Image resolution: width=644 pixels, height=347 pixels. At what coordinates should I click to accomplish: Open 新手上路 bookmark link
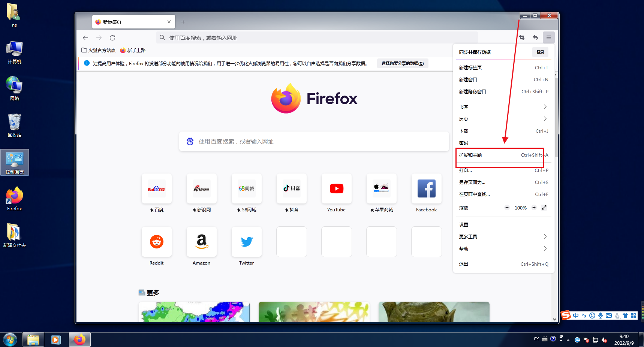point(133,50)
